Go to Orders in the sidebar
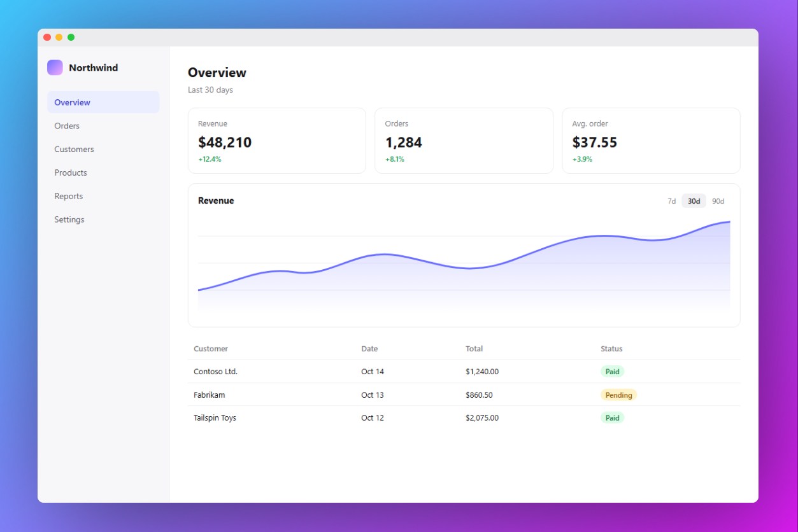This screenshot has height=532, width=798. pyautogui.click(x=103, y=126)
